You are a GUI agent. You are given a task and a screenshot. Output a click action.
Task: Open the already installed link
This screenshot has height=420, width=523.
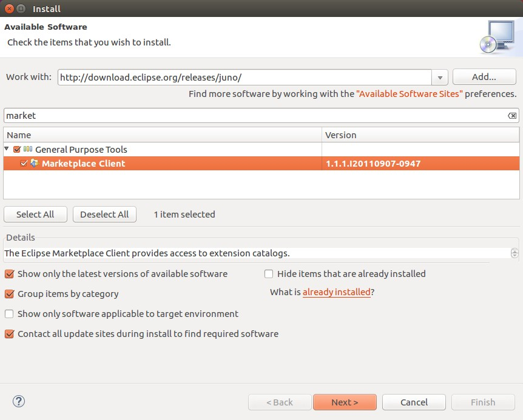point(337,292)
